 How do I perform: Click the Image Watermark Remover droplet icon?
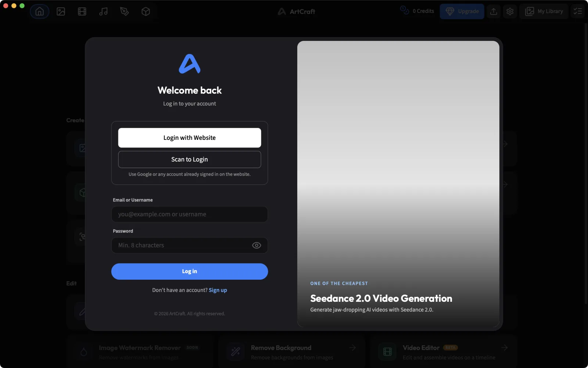84,352
